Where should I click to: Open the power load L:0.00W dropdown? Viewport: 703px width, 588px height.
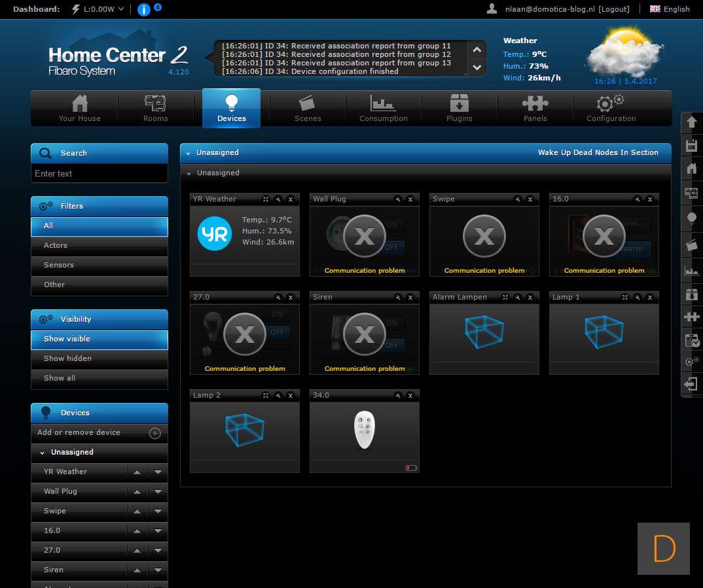click(x=98, y=9)
